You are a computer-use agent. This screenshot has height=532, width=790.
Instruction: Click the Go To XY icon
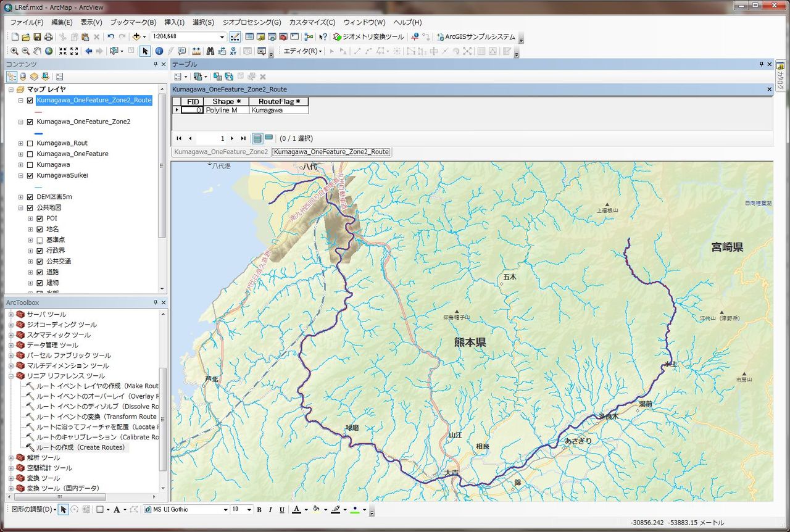pyautogui.click(x=233, y=51)
